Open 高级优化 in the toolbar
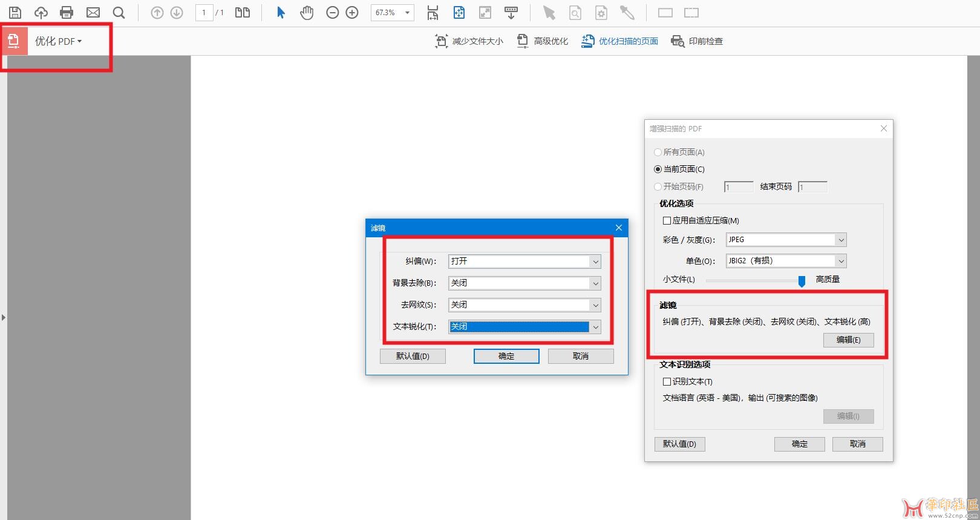This screenshot has width=980, height=520. pos(543,41)
